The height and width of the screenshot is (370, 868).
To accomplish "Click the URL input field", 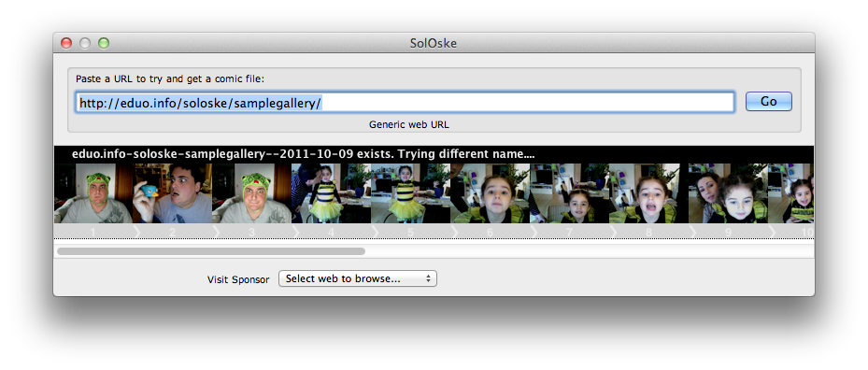I will 405,103.
